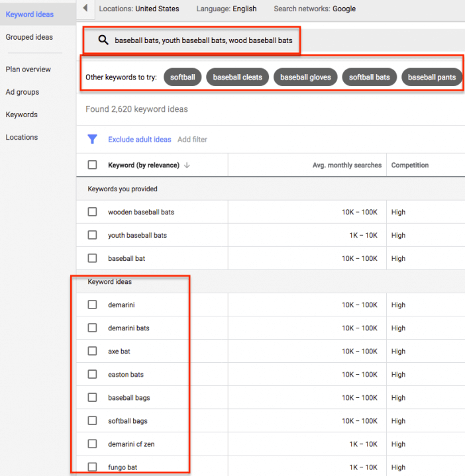Check the fungo bat keyword box

pos(92,467)
